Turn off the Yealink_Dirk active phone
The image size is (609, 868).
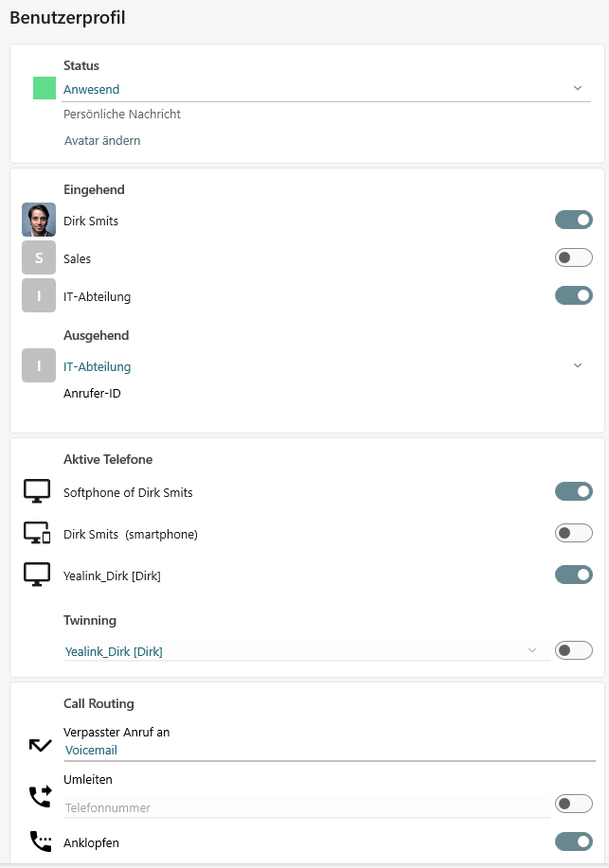[x=573, y=574]
